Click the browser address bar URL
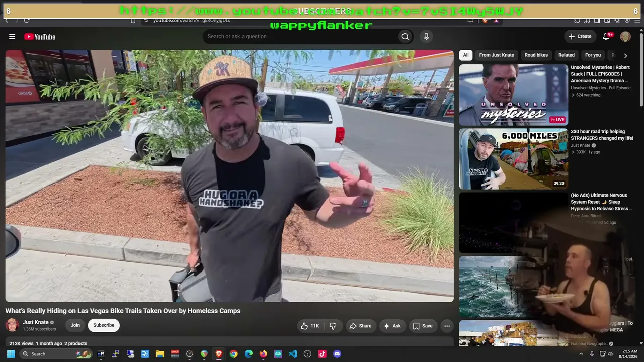Screen dimensions: 644x362 coord(192,21)
